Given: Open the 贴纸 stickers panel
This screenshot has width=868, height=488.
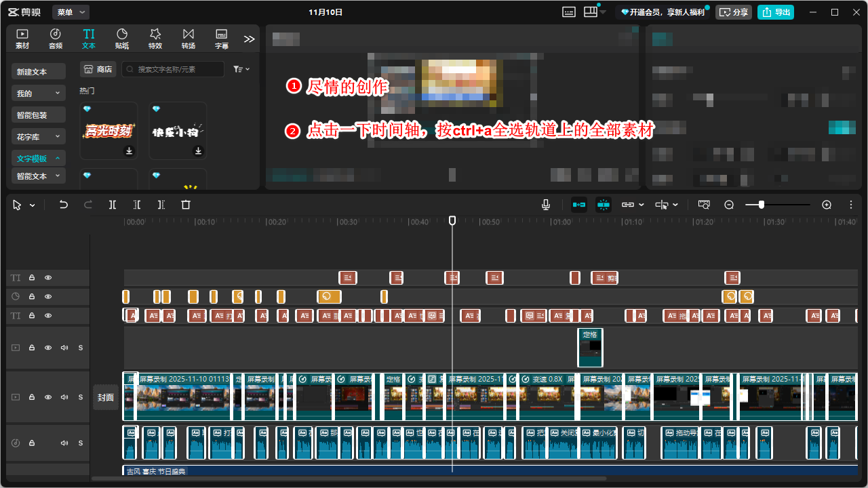Looking at the screenshot, I should click(x=122, y=39).
